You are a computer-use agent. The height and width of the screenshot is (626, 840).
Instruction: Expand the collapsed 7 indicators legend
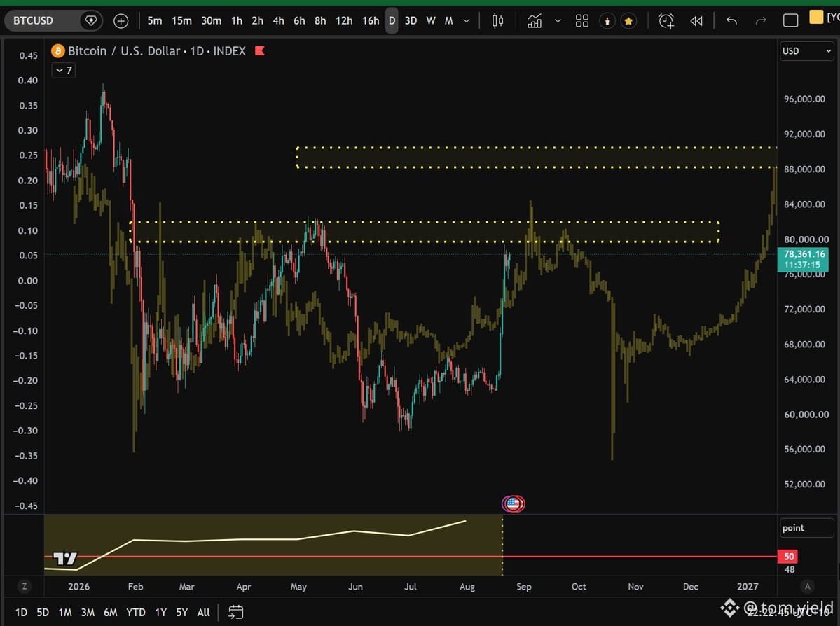coord(63,70)
